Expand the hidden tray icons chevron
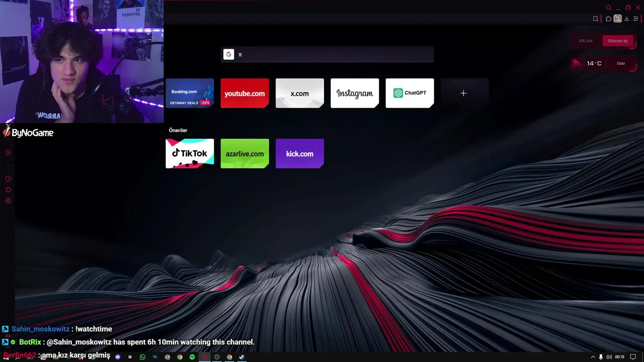The height and width of the screenshot is (362, 644). click(x=593, y=357)
